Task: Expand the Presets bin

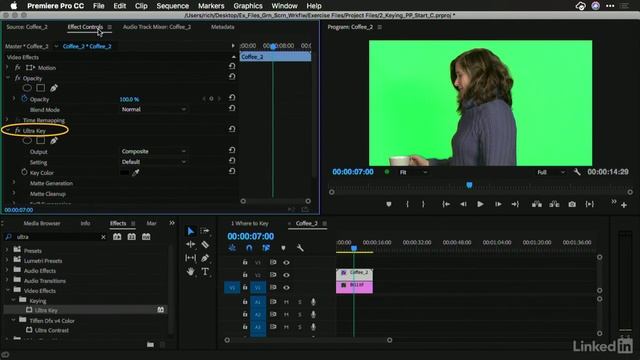Action: coord(7,250)
